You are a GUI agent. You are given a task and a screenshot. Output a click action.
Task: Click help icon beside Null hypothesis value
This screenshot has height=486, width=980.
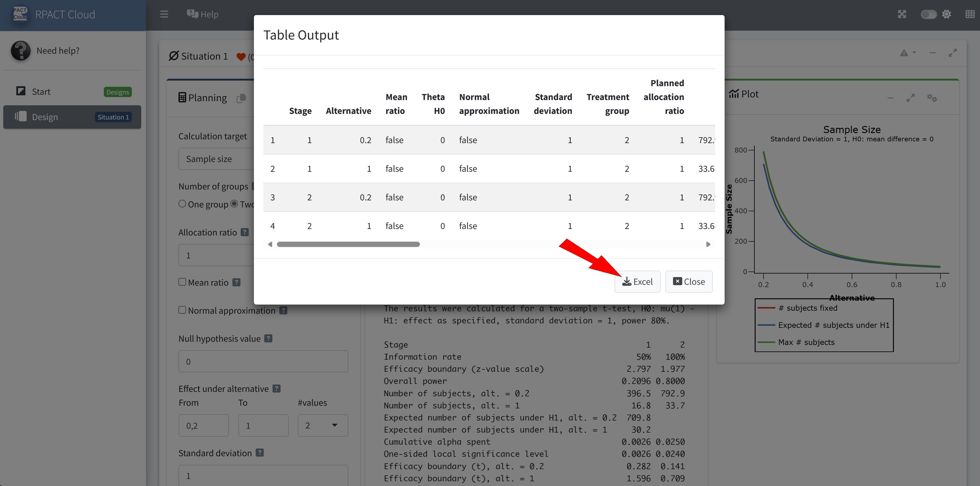(x=268, y=338)
